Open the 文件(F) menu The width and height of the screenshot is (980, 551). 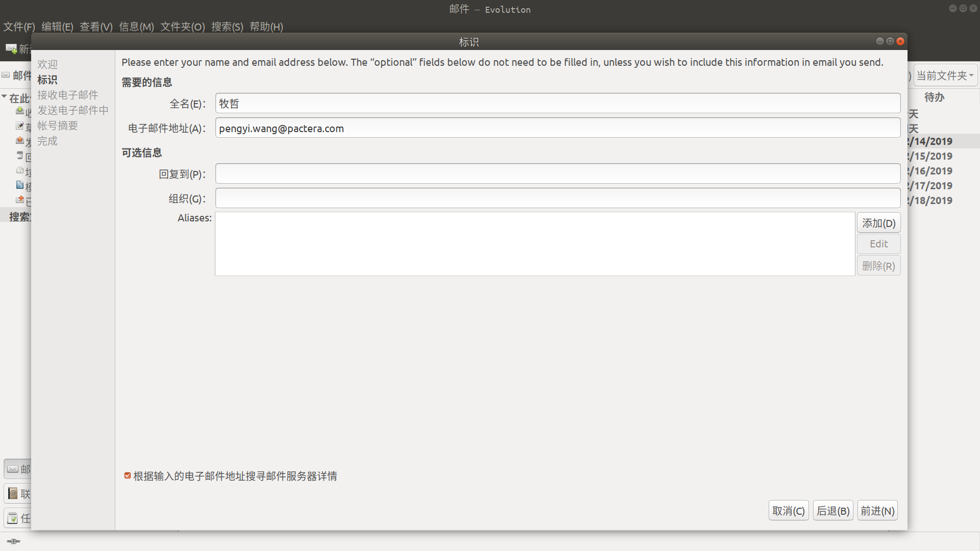(x=19, y=27)
